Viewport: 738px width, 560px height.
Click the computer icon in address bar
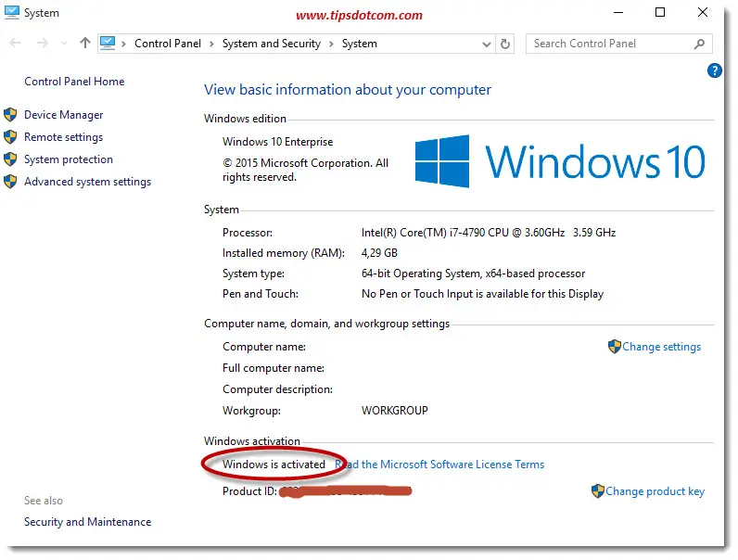[108, 44]
